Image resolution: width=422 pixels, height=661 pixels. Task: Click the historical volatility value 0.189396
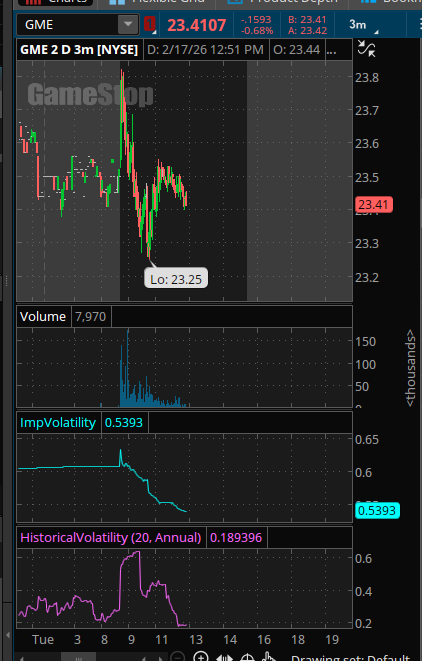pyautogui.click(x=236, y=537)
